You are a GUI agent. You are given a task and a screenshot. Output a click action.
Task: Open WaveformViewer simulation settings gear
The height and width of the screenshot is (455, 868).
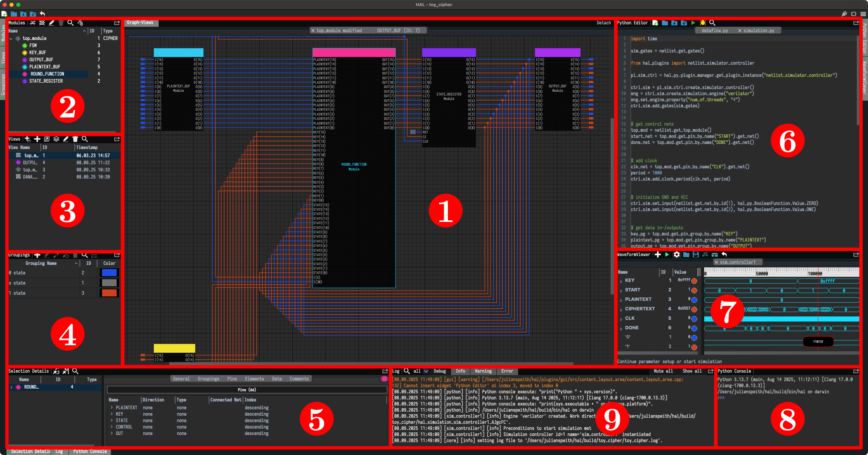point(676,254)
